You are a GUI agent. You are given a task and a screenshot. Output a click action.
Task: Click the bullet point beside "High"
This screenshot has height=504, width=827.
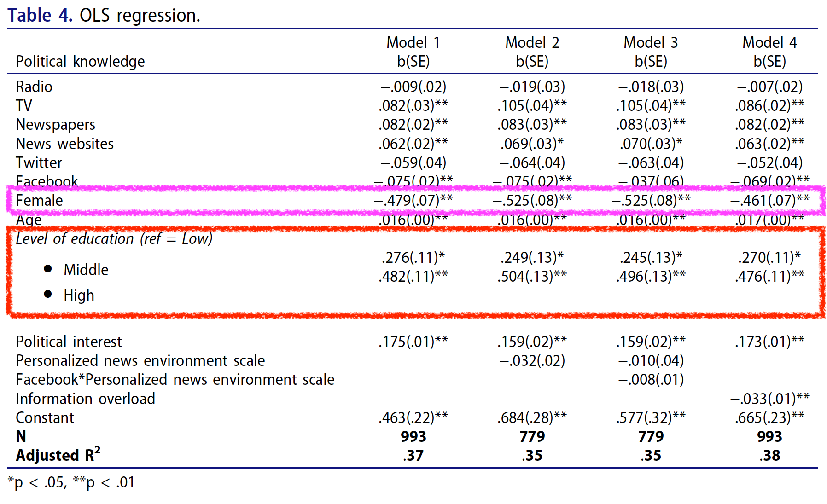48,294
